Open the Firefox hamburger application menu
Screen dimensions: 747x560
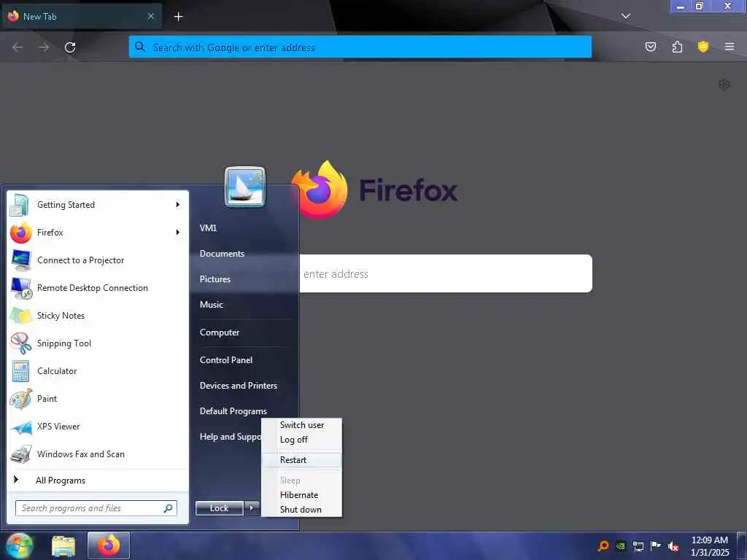click(x=729, y=47)
